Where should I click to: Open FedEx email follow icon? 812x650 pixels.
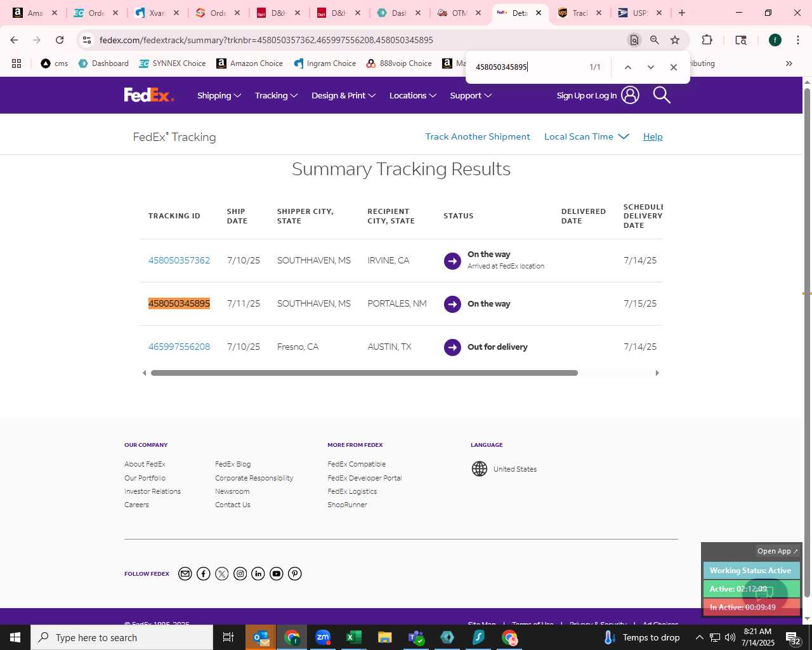click(x=185, y=574)
